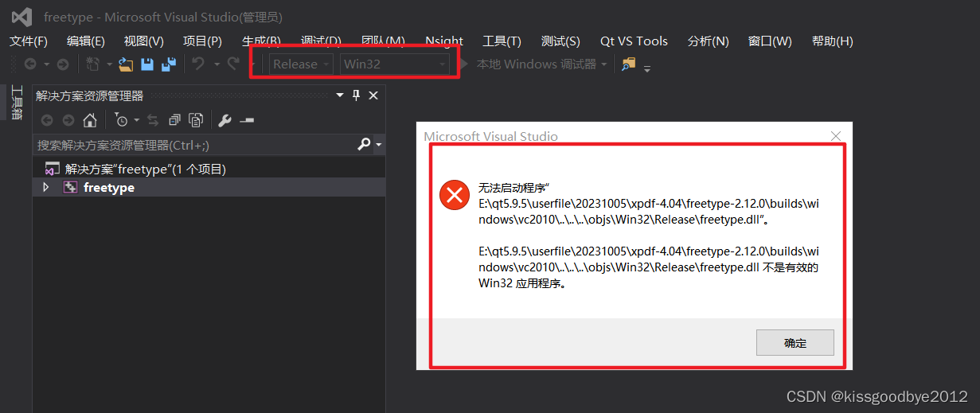Click the green start debugging arrow
This screenshot has height=413, width=980.
[463, 64]
